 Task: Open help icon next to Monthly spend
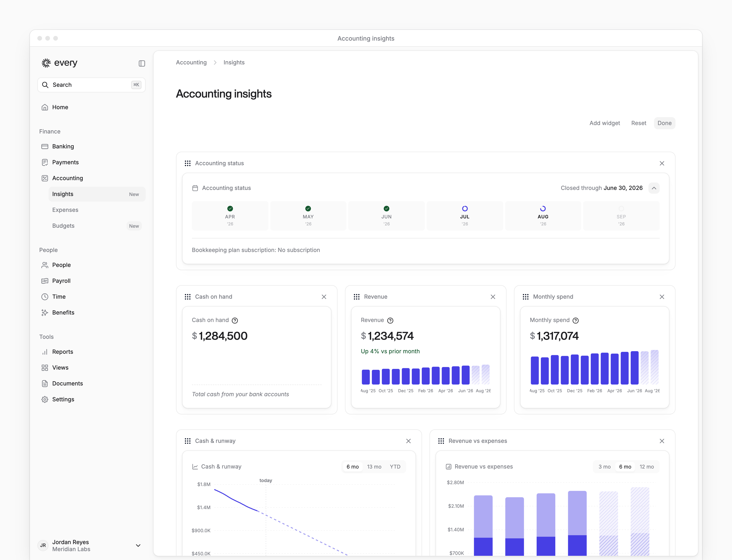point(576,321)
